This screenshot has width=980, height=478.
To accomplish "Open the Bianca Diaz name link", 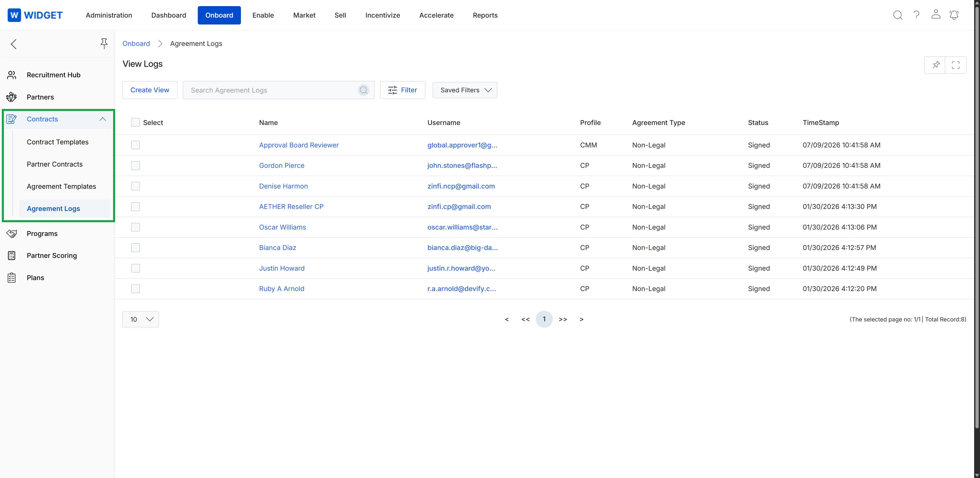I will coord(277,248).
